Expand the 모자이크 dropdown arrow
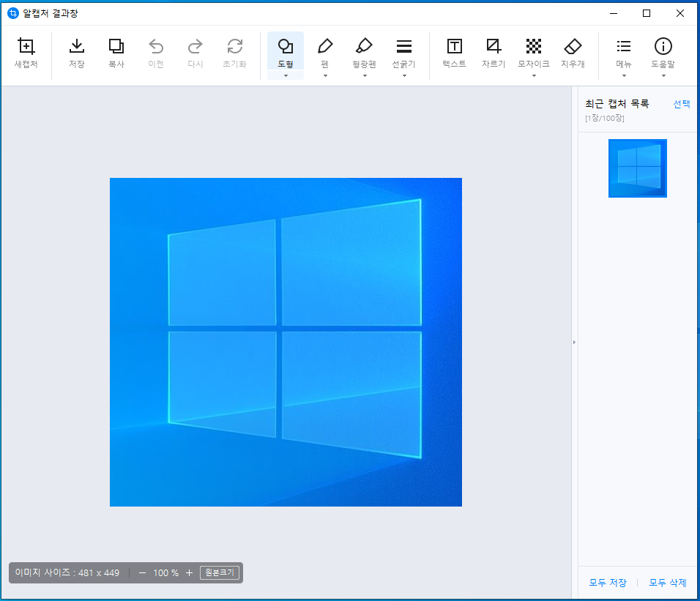Image resolution: width=700 pixels, height=601 pixels. [x=534, y=76]
